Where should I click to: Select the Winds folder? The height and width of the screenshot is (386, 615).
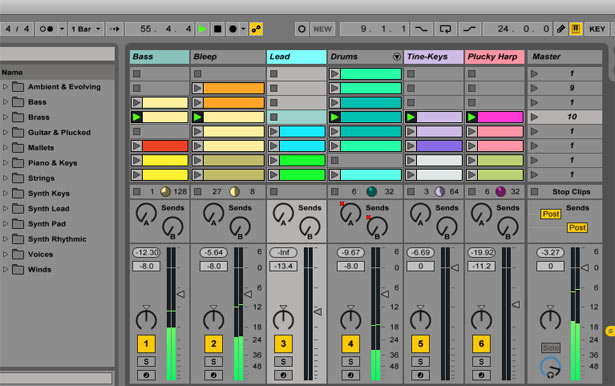click(x=39, y=269)
